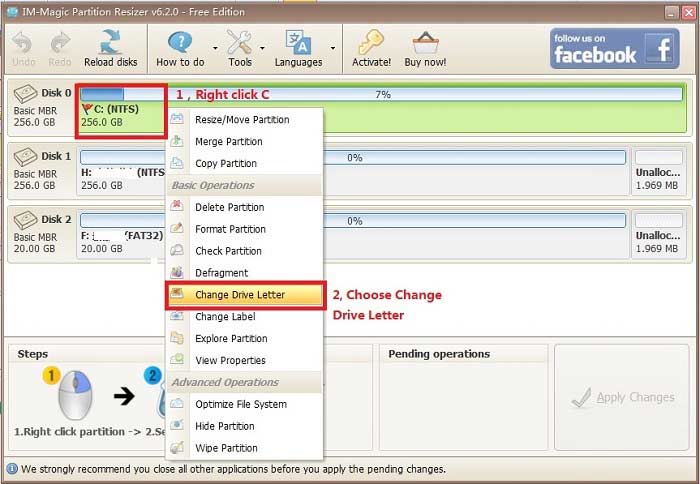The height and width of the screenshot is (484, 700).
Task: Click the Wipe Partition menu icon
Action: click(177, 447)
